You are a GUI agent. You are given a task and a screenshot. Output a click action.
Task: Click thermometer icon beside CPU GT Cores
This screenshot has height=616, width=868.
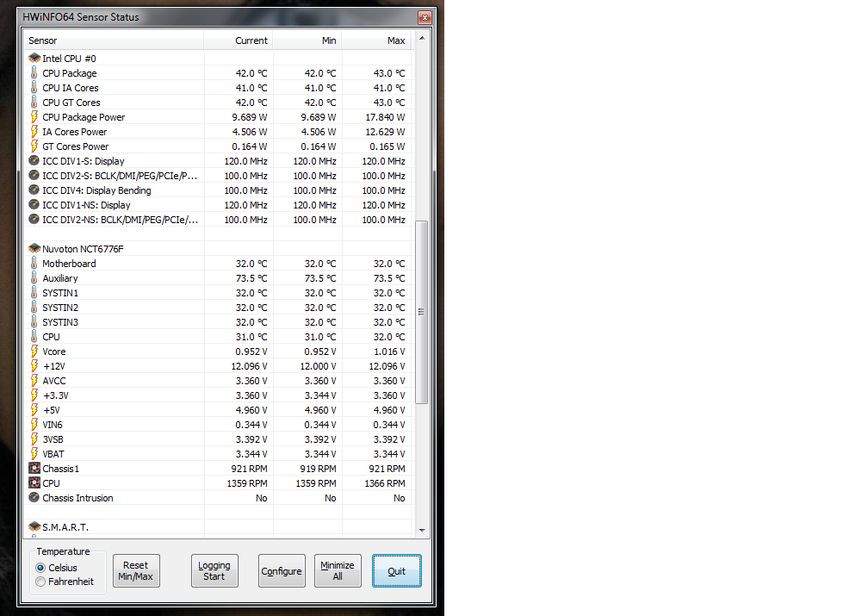point(34,102)
